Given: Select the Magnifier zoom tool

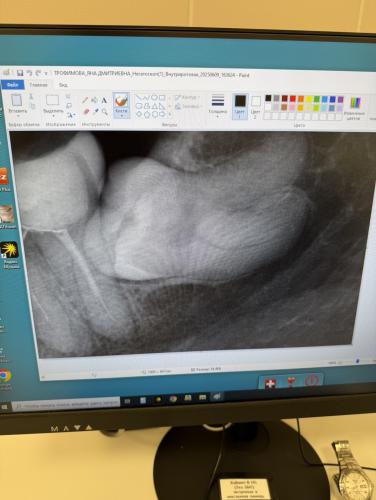Looking at the screenshot, I should [105, 112].
